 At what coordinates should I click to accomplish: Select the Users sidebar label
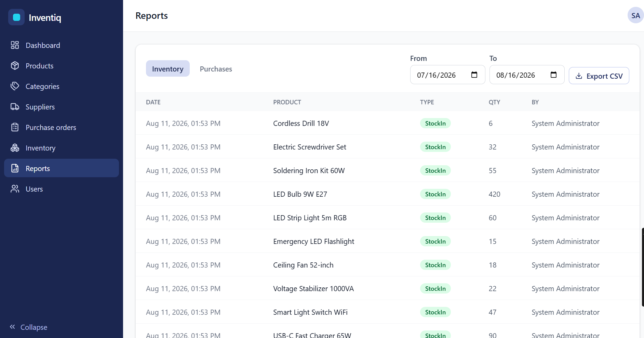pyautogui.click(x=34, y=189)
